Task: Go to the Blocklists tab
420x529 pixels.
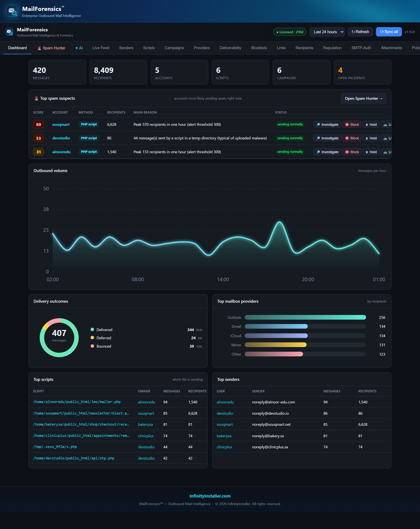Action: [x=259, y=48]
